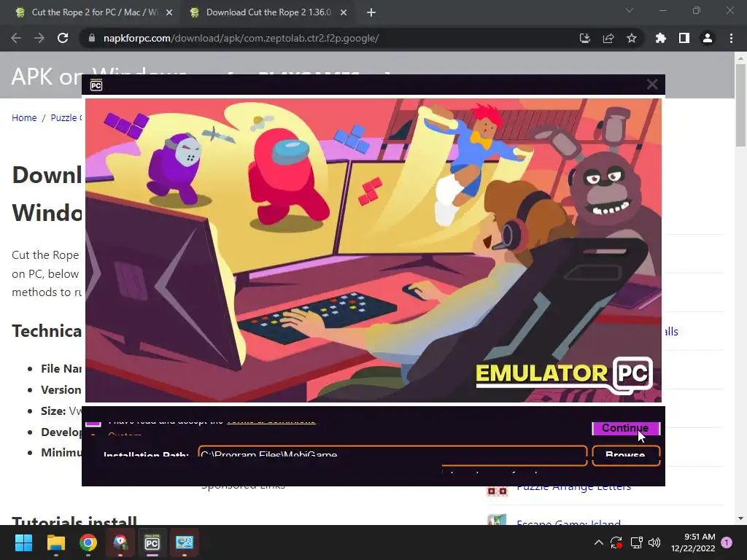The width and height of the screenshot is (747, 560).
Task: Click the napkforpc.com address bar
Action: coord(241,38)
